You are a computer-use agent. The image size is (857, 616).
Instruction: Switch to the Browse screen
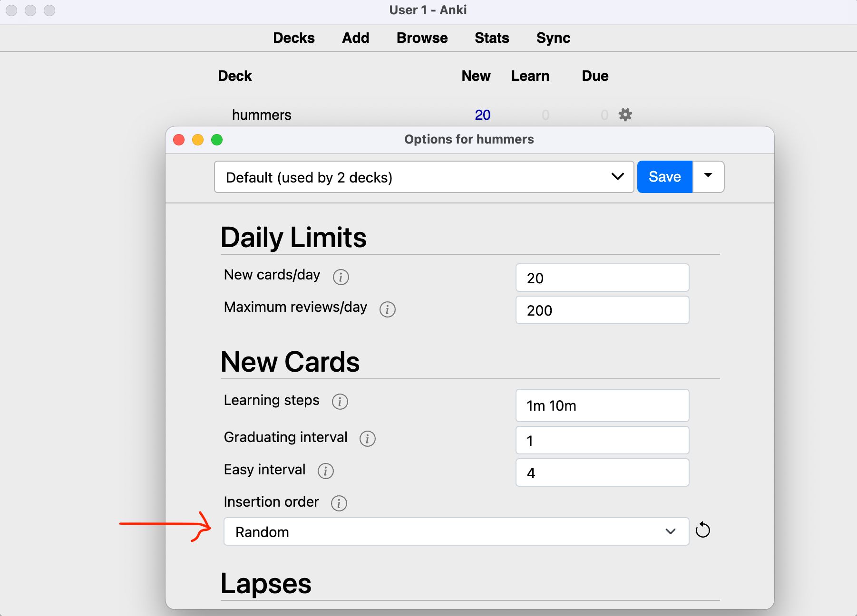[422, 38]
